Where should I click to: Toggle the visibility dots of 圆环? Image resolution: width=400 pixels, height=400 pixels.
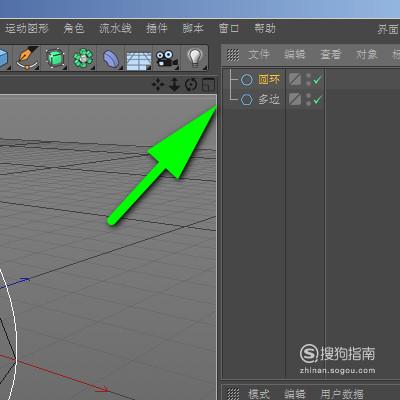(308, 80)
